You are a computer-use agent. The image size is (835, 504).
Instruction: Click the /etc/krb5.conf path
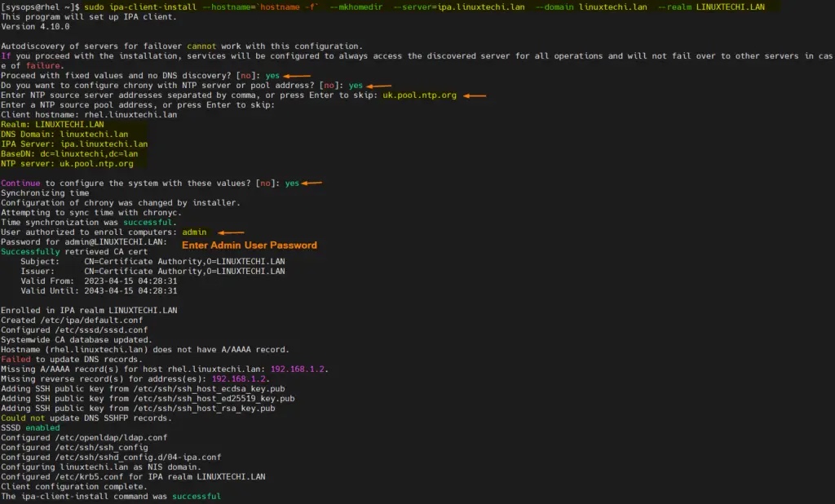pos(82,476)
